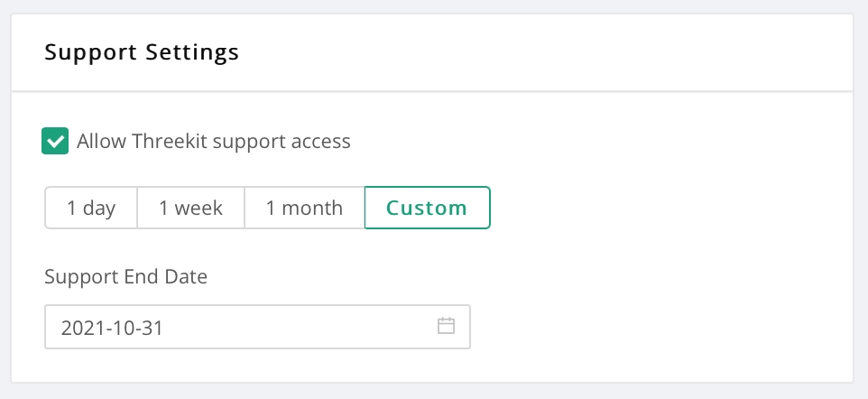Switch to the '1 week' segment
868x399 pixels.
tap(190, 208)
